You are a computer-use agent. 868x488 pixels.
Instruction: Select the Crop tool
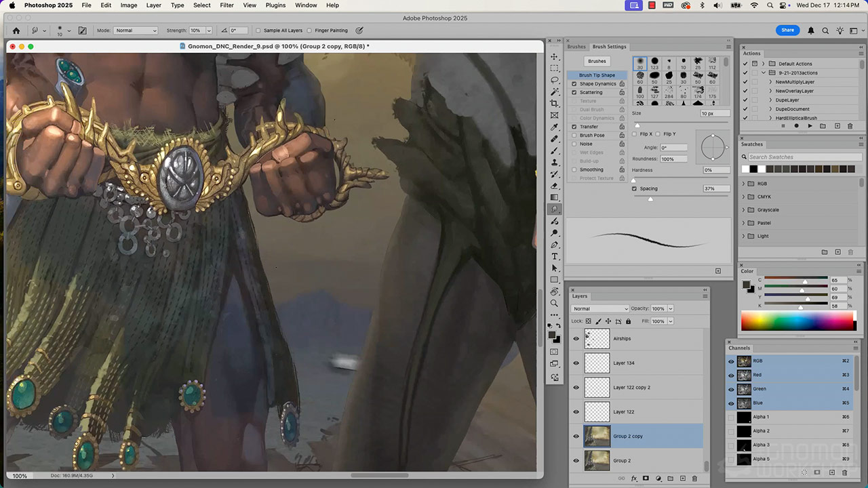(555, 104)
